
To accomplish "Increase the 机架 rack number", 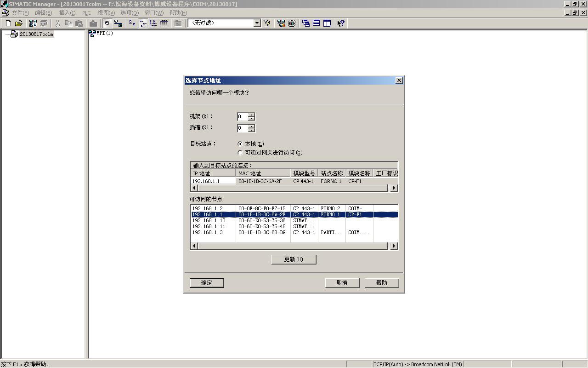I will [251, 115].
